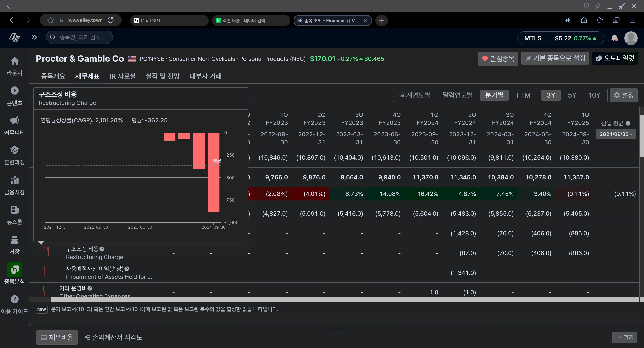Select the 분기별 period option
Viewport: 644px width, 348px height.
tap(494, 95)
